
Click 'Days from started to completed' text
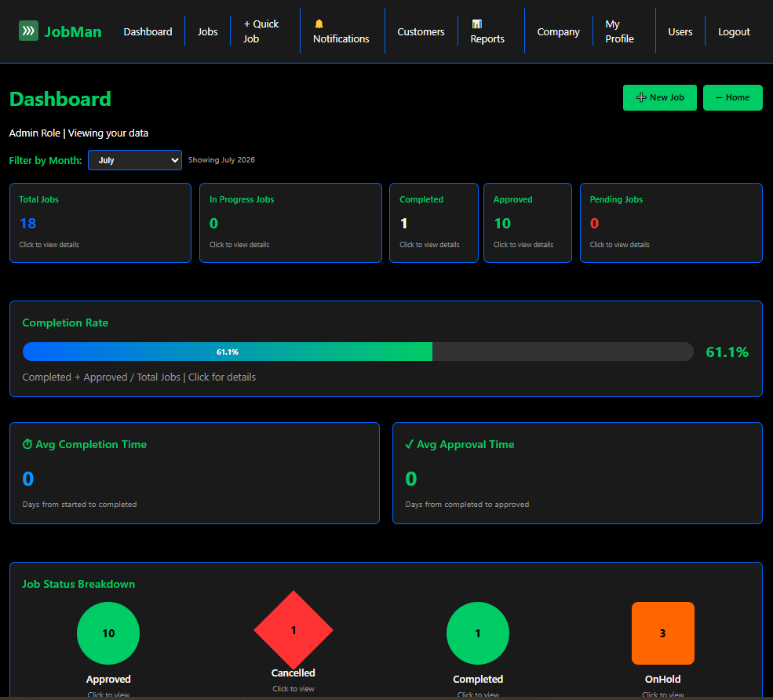tap(79, 505)
